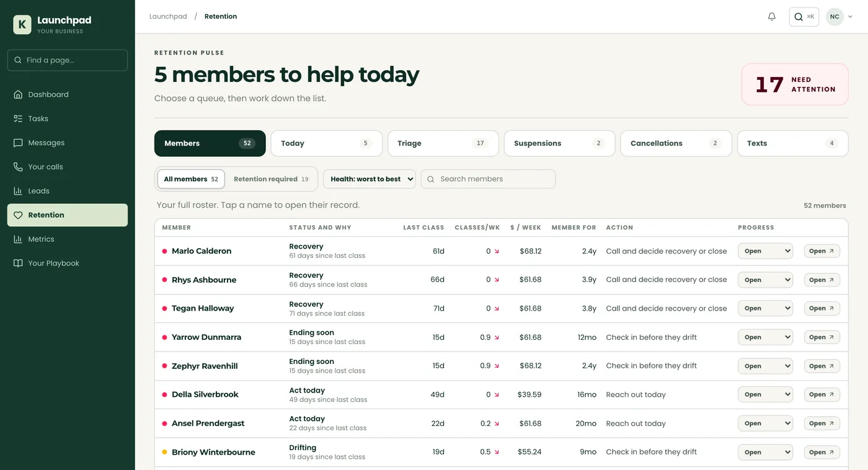The width and height of the screenshot is (868, 470).
Task: Expand progress dropdown for Briony Winterbourne
Action: point(765,452)
